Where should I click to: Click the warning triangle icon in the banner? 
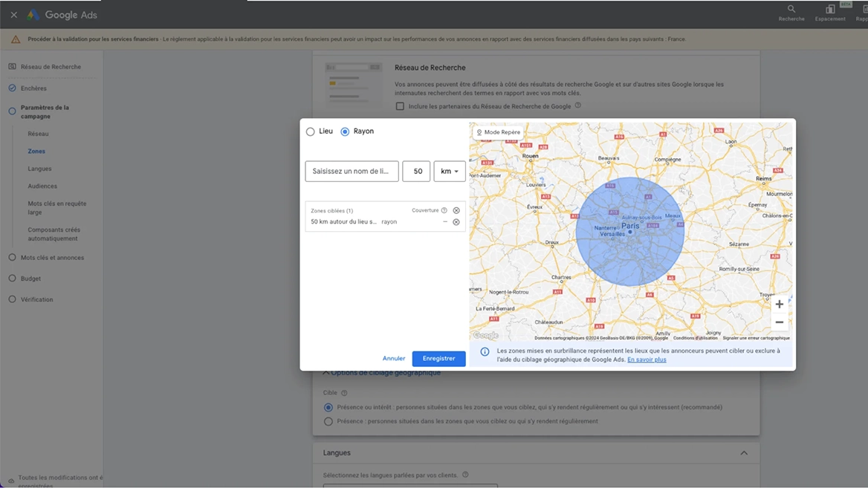click(x=16, y=39)
